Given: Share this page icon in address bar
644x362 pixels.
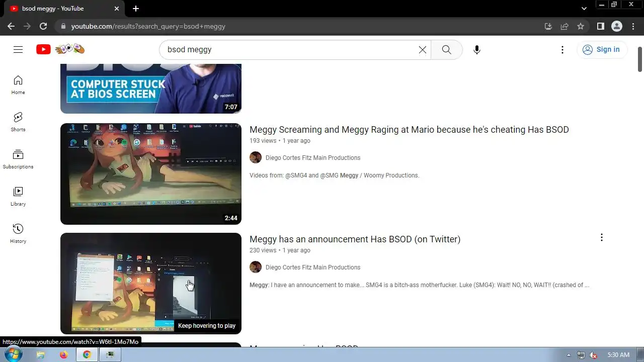Looking at the screenshot, I should point(565,26).
